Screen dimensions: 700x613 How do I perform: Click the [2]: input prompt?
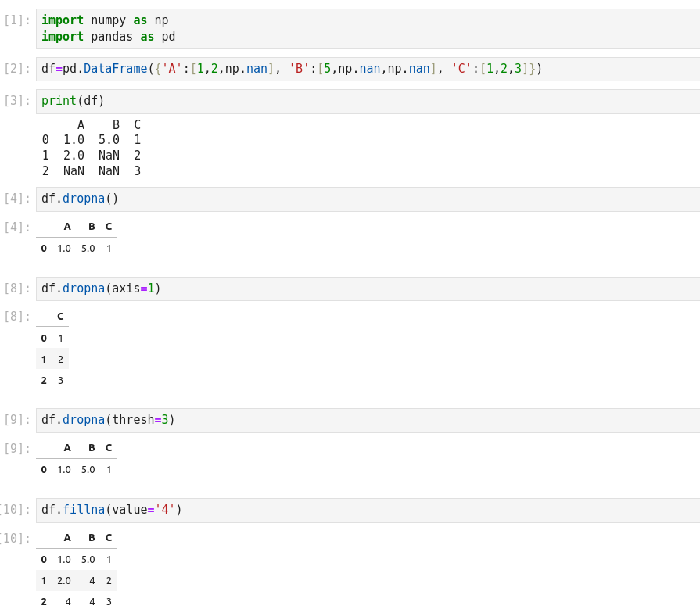point(17,69)
